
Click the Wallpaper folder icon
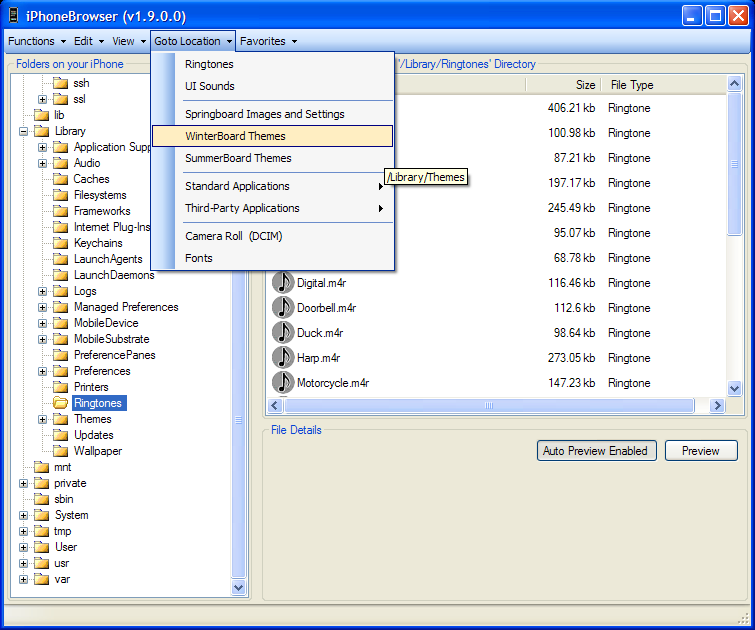60,451
